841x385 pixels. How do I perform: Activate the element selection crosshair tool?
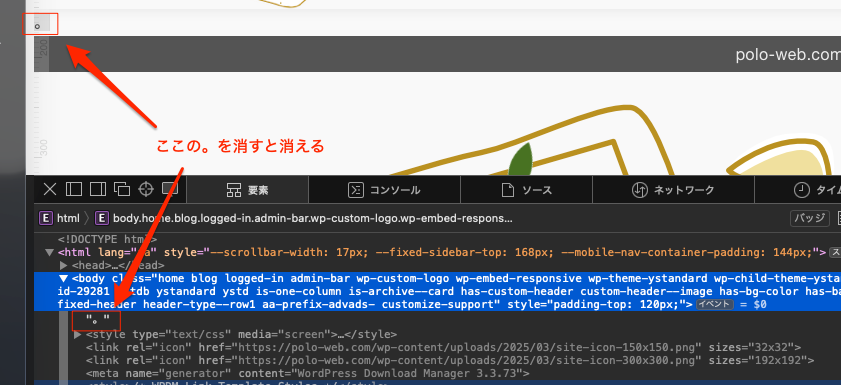146,189
